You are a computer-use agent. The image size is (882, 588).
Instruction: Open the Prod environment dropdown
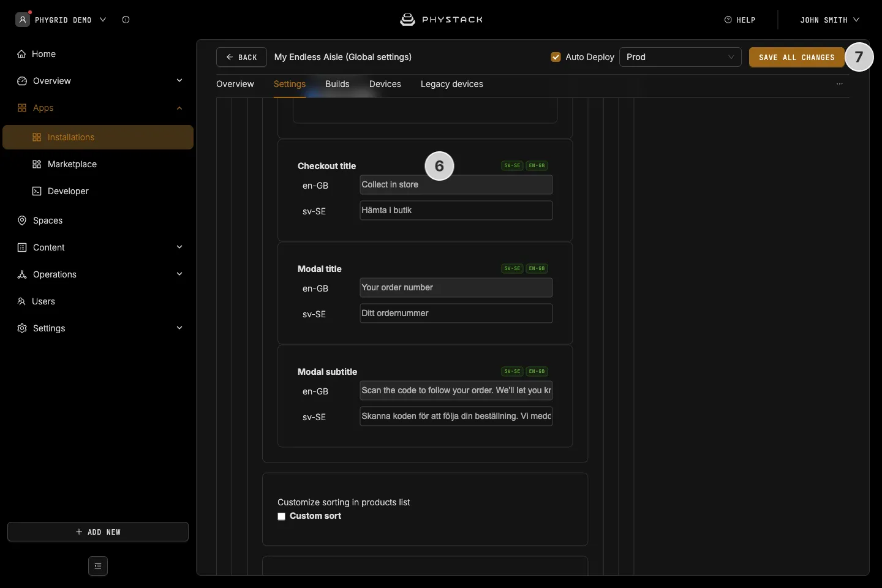point(680,57)
